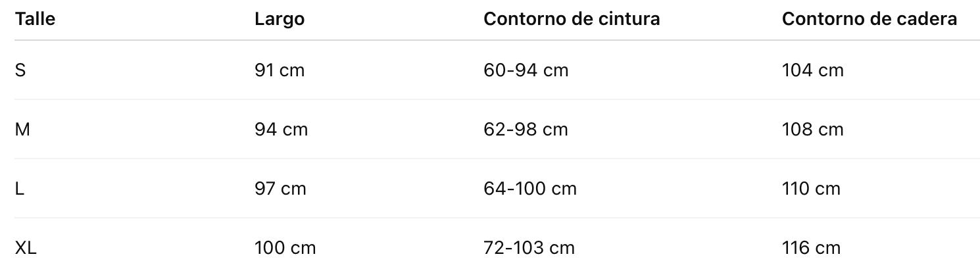Click the 62-98 cm waist value

tap(526, 130)
